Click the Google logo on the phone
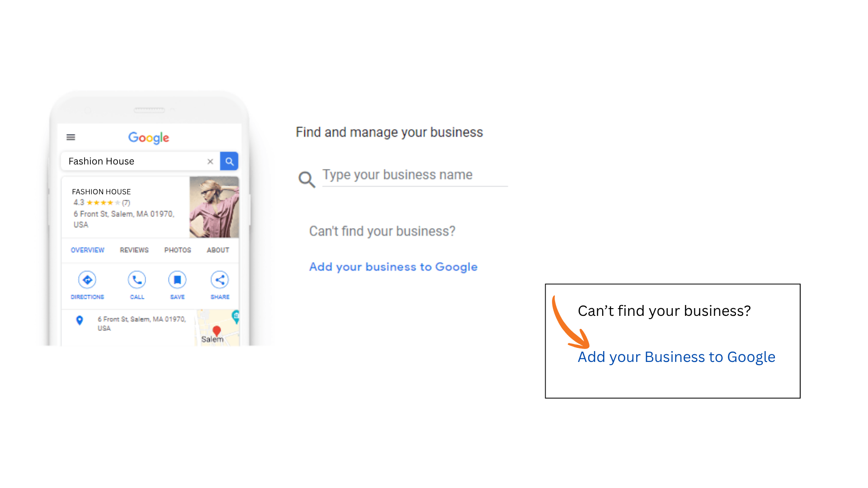 pos(149,138)
